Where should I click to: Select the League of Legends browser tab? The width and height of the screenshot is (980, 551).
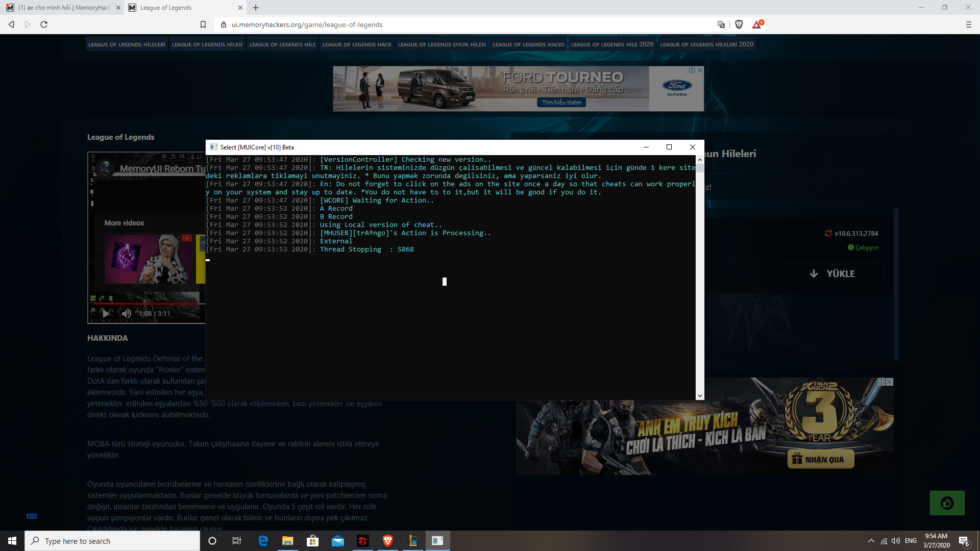pos(185,8)
